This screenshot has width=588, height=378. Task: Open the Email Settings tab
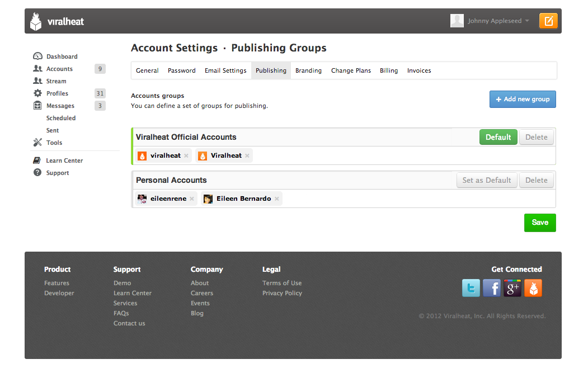[x=225, y=70]
